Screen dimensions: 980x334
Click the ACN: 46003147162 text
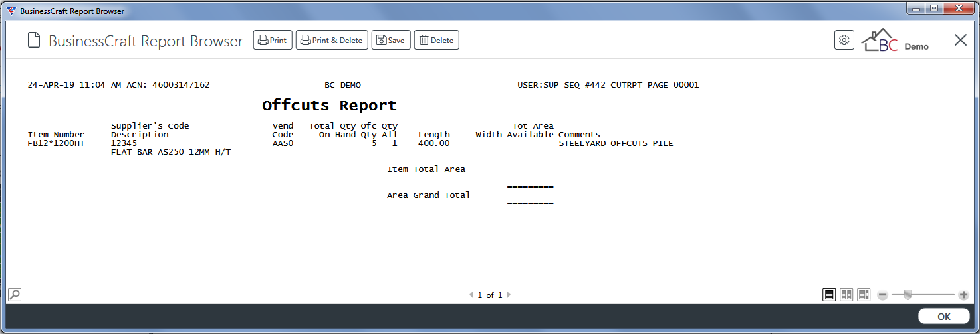coord(167,85)
